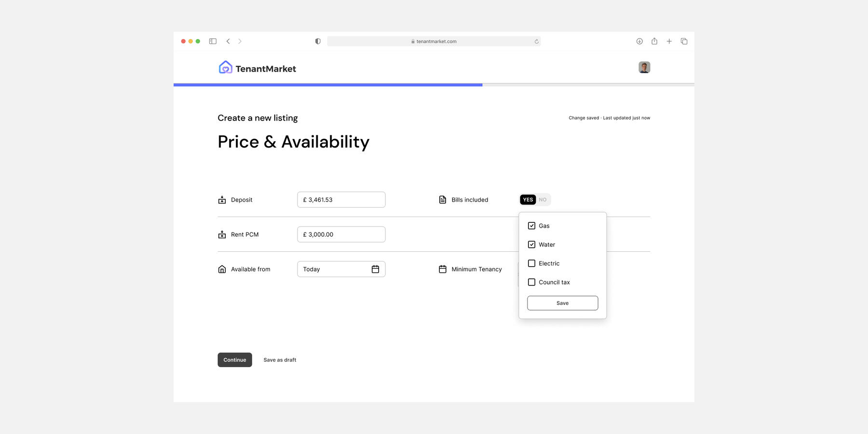Click the Save as draft link

(x=280, y=360)
